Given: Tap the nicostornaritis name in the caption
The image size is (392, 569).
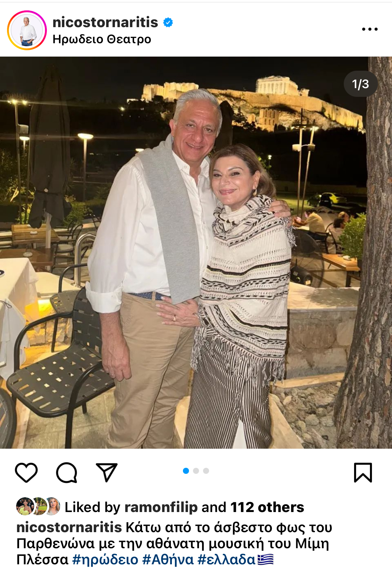Looking at the screenshot, I should (69, 527).
